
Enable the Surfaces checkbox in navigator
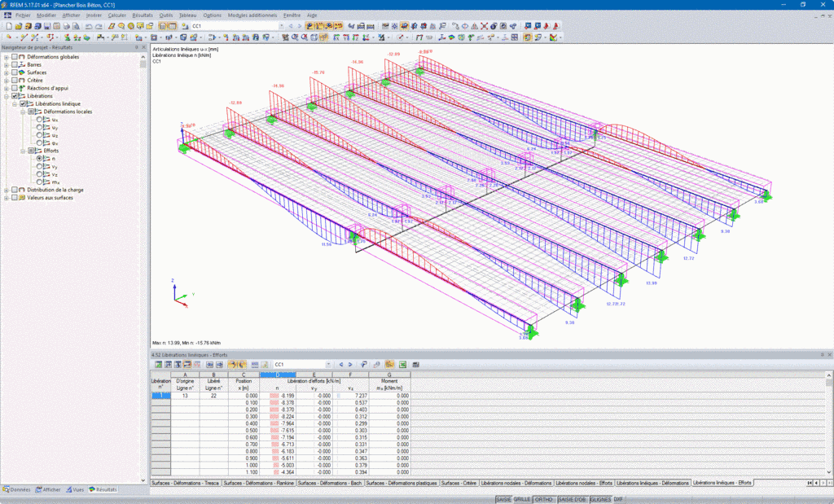[15, 72]
